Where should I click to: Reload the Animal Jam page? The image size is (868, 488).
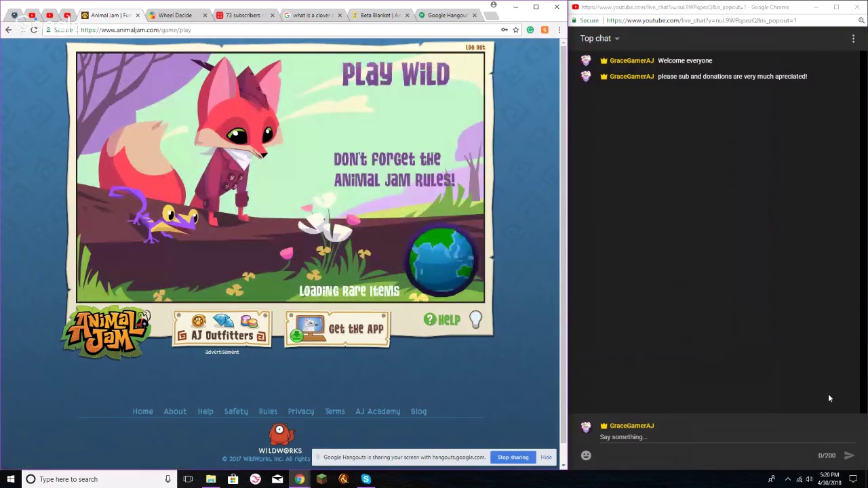coord(34,30)
